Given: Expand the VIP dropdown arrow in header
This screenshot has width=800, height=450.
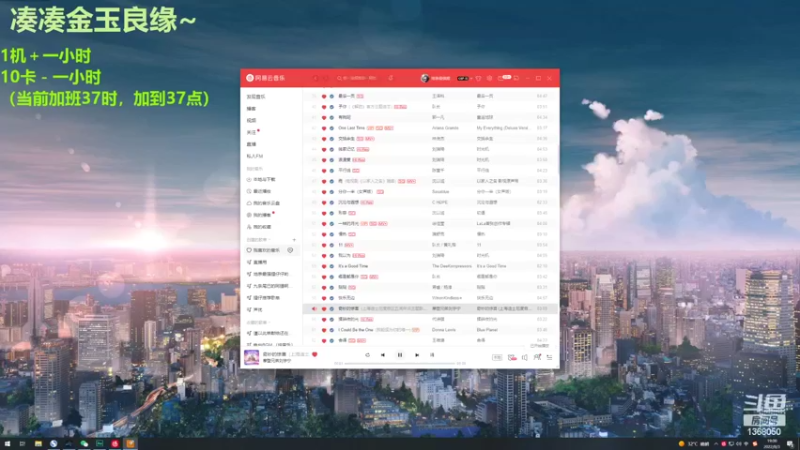Looking at the screenshot, I should (471, 79).
